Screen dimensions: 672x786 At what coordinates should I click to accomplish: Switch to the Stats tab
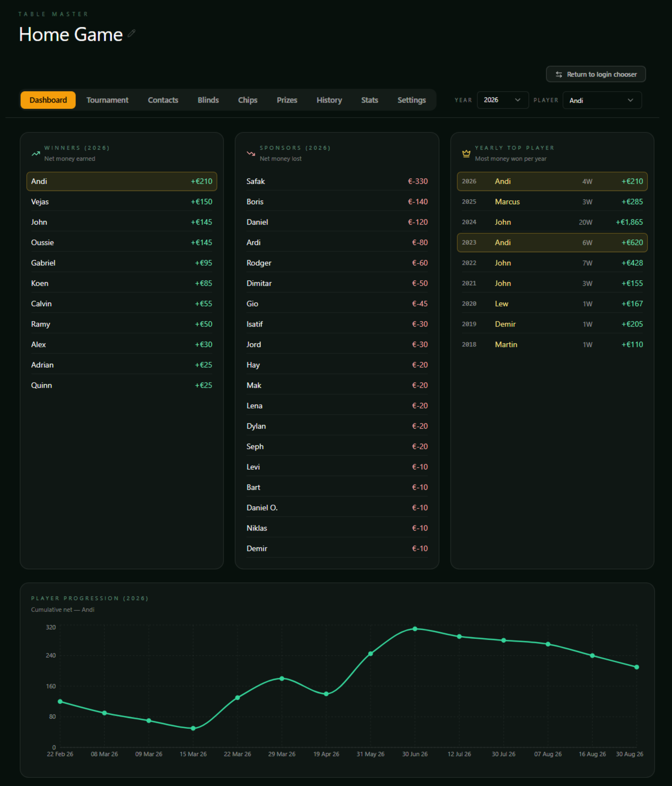pyautogui.click(x=370, y=100)
